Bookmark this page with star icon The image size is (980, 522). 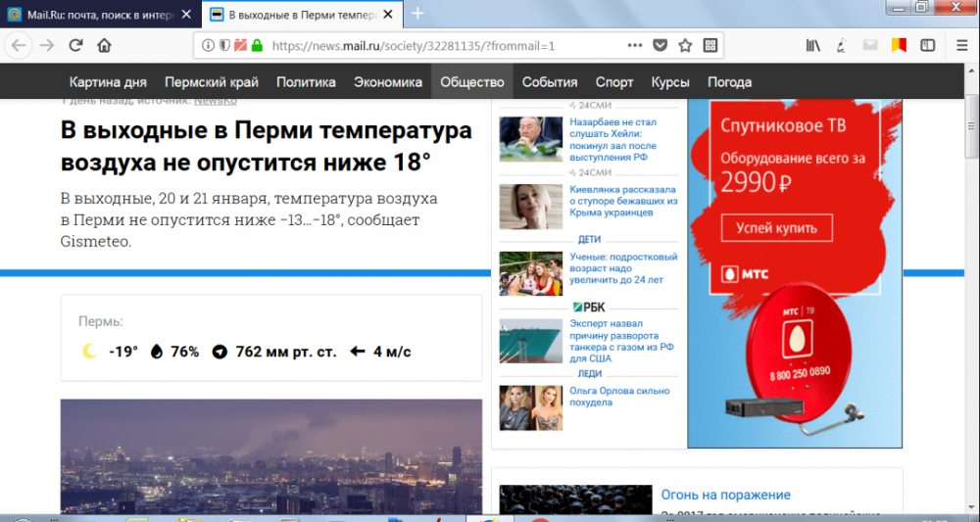(685, 45)
